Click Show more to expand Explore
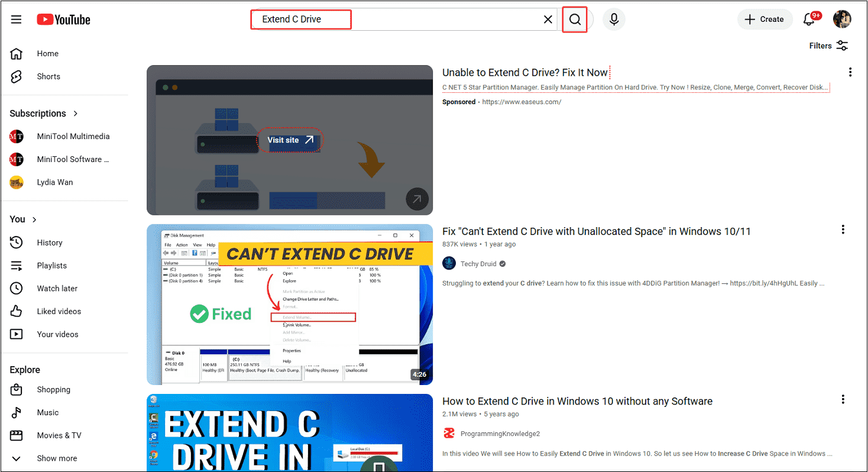Image resolution: width=868 pixels, height=472 pixels. point(56,458)
